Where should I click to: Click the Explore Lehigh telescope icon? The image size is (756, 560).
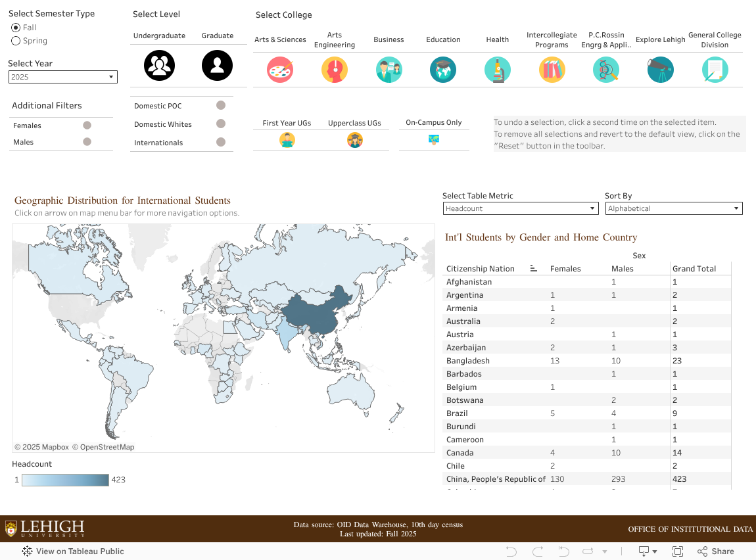pos(660,70)
